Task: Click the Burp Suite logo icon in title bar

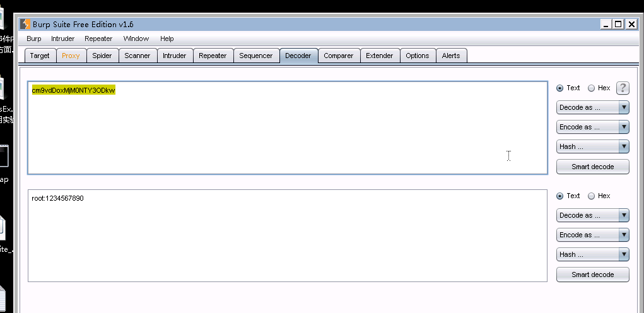Action: point(25,24)
